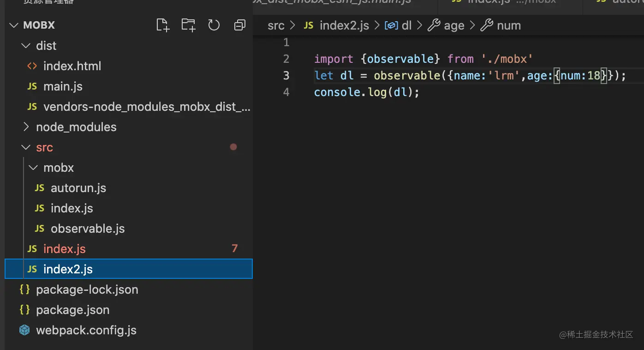
Task: Click the dl variable symbol icon in breadcrumb
Action: pyautogui.click(x=391, y=25)
